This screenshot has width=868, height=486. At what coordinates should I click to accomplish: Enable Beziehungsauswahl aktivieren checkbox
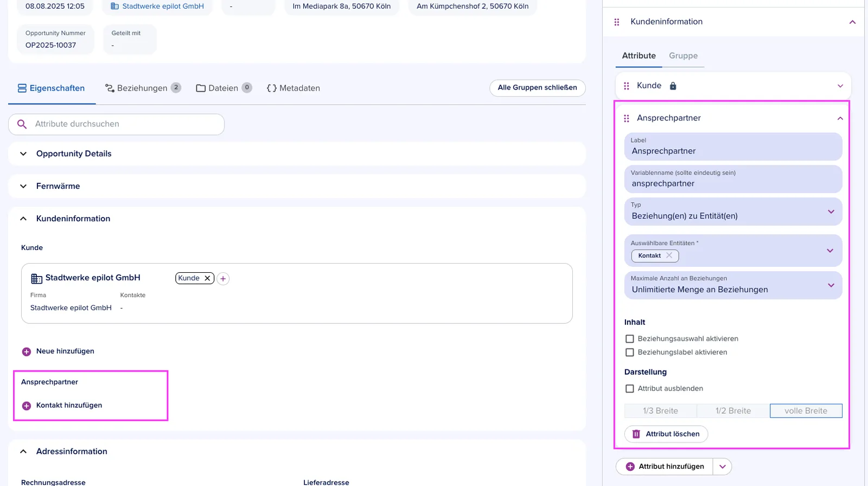pos(630,339)
